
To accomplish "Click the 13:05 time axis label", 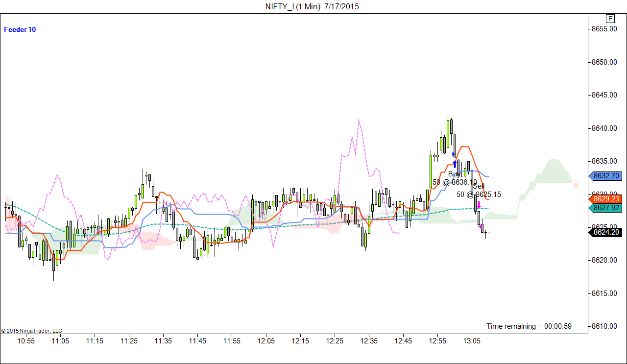I will click(x=472, y=341).
